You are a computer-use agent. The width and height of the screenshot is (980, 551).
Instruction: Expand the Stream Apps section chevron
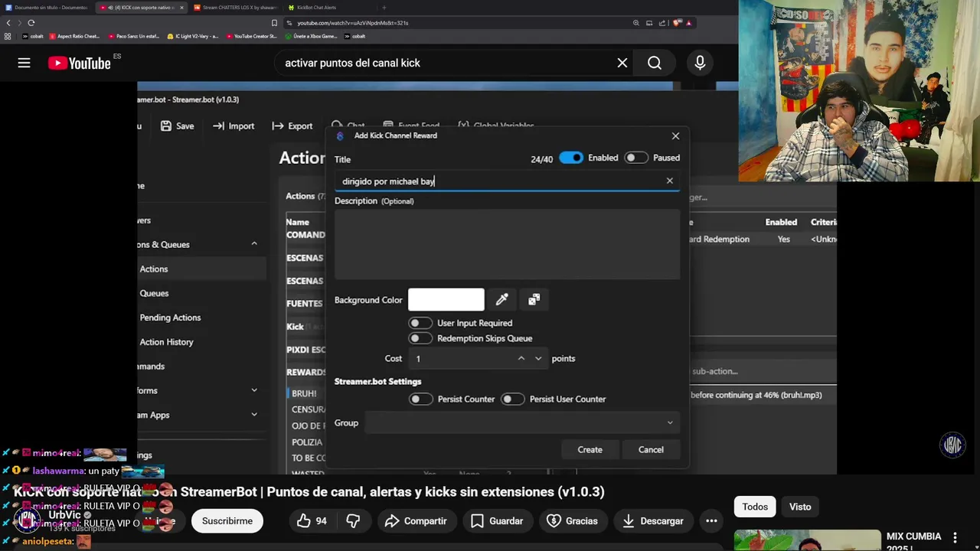pos(254,415)
